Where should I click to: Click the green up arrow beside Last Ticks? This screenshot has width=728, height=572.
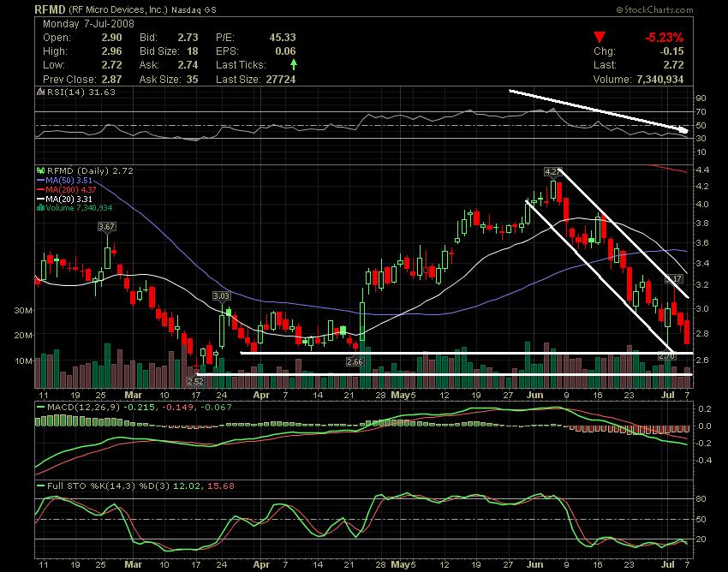[294, 64]
